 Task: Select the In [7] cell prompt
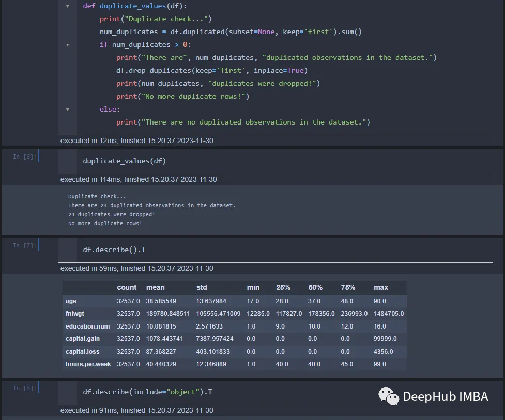pos(25,245)
